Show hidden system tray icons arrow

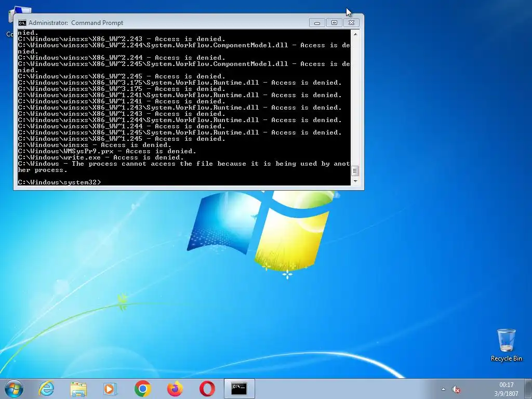click(x=443, y=389)
